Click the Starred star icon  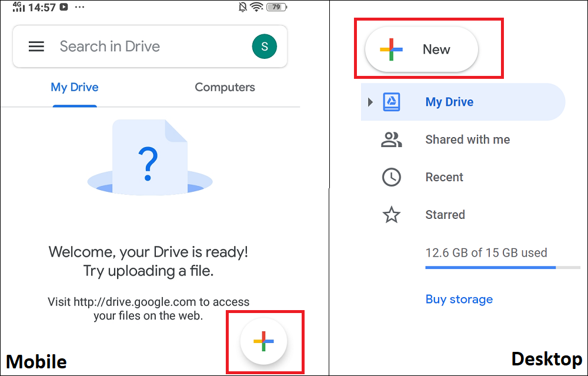pos(392,215)
